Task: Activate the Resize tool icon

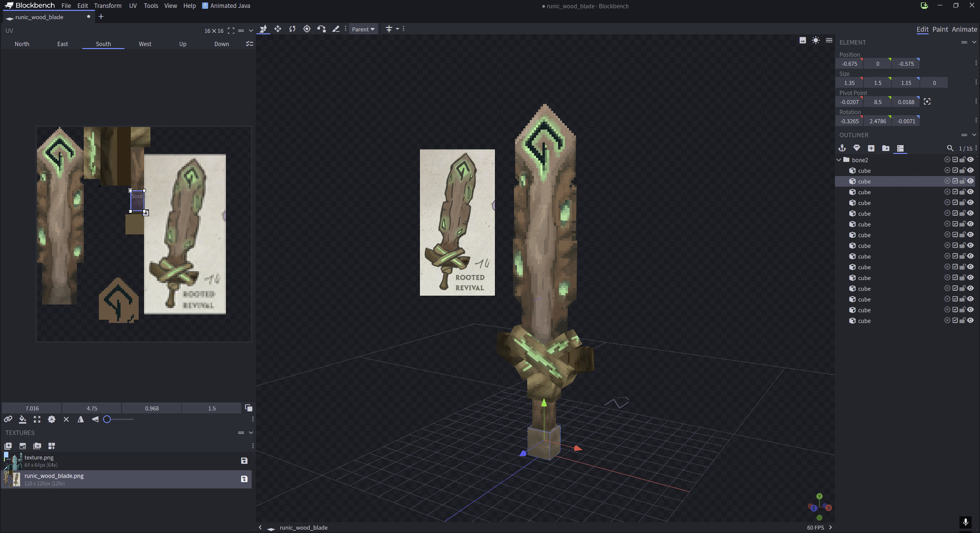Action: [x=278, y=29]
